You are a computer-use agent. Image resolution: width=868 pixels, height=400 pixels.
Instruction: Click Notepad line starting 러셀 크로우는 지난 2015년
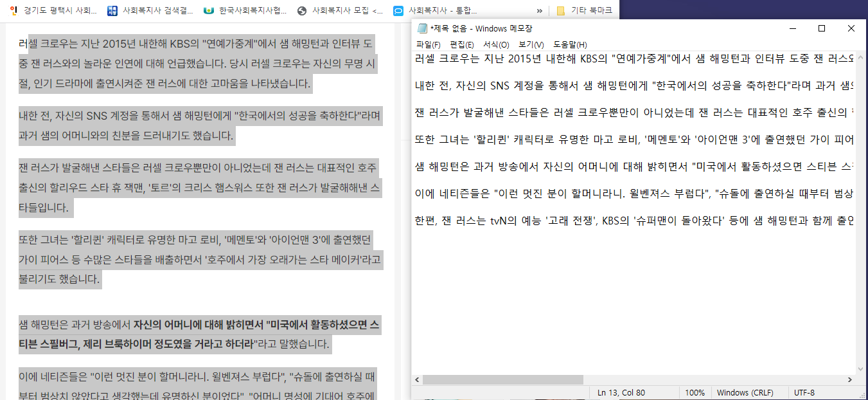point(635,60)
